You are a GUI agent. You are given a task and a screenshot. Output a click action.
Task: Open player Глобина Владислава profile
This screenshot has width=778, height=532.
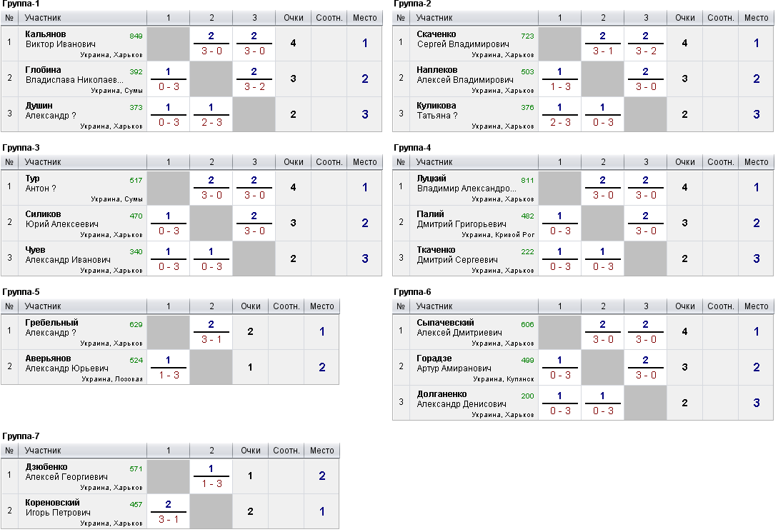tap(74, 75)
